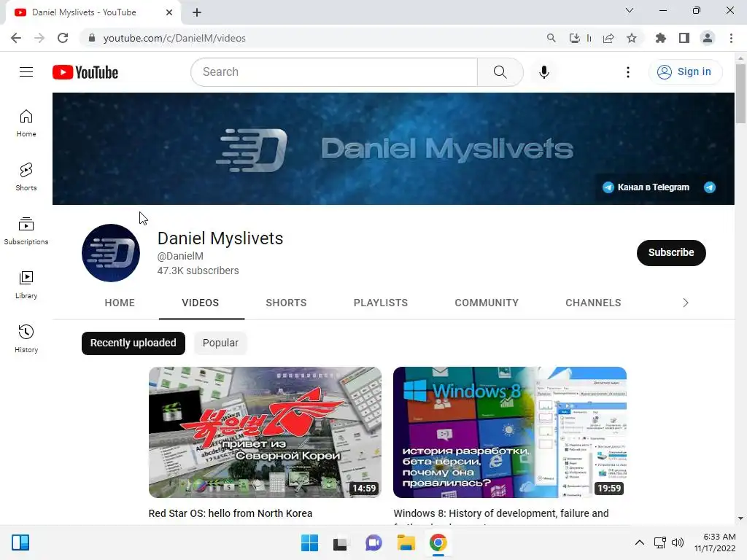Show more channel tabs with right chevron
Image resolution: width=747 pixels, height=560 pixels.
click(x=686, y=303)
